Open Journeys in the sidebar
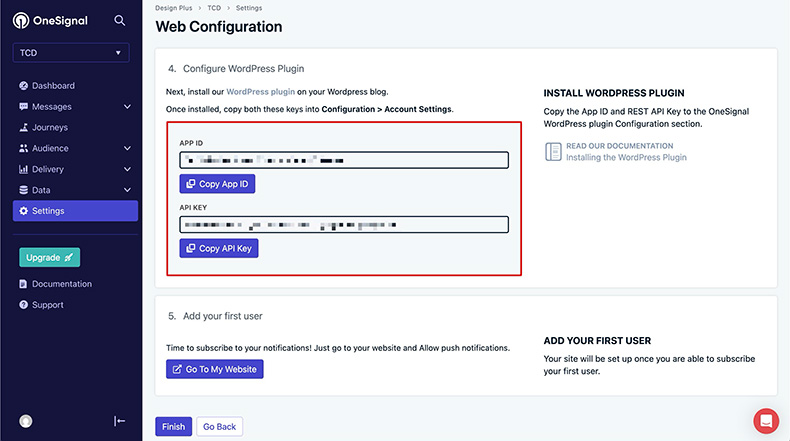Viewport: 790px width, 441px height. tap(49, 128)
